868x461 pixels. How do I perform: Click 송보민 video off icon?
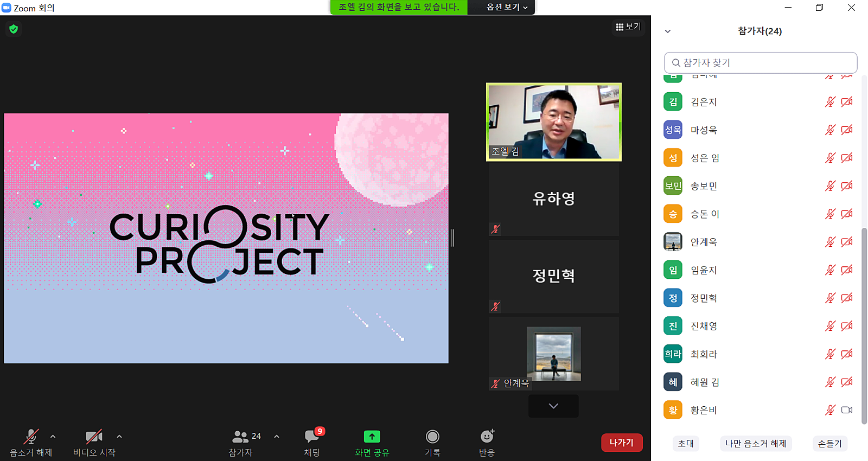coord(847,186)
